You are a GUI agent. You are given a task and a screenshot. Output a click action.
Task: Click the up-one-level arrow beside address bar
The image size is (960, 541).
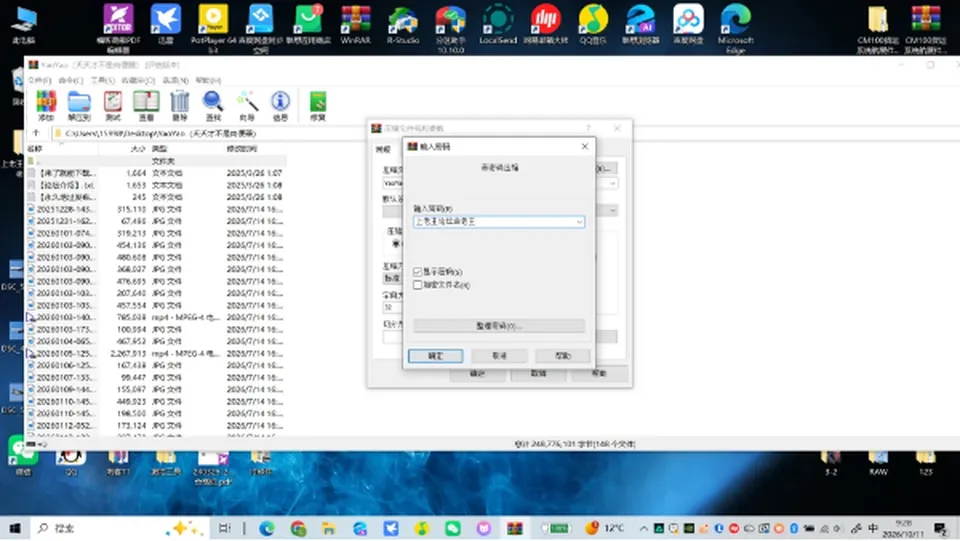point(36,133)
